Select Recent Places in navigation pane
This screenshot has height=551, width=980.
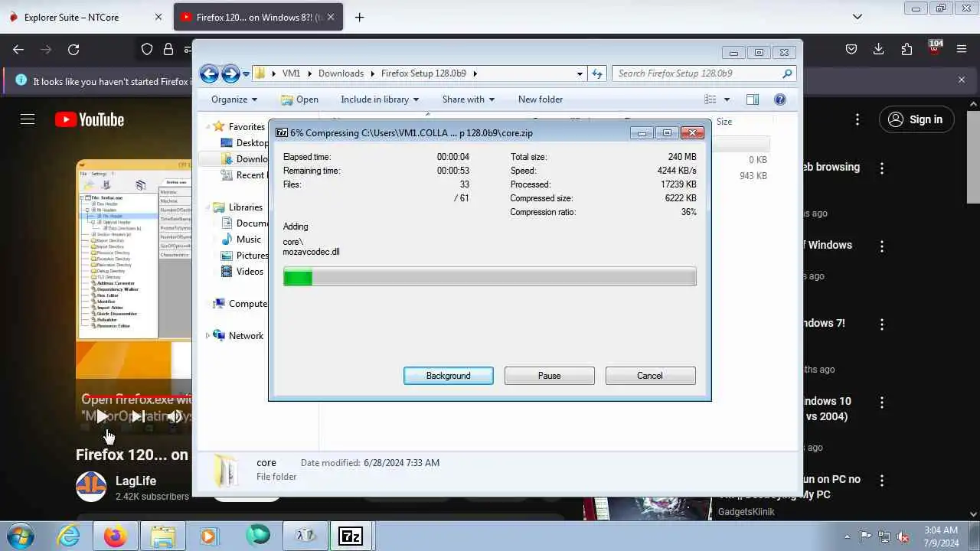pos(250,175)
